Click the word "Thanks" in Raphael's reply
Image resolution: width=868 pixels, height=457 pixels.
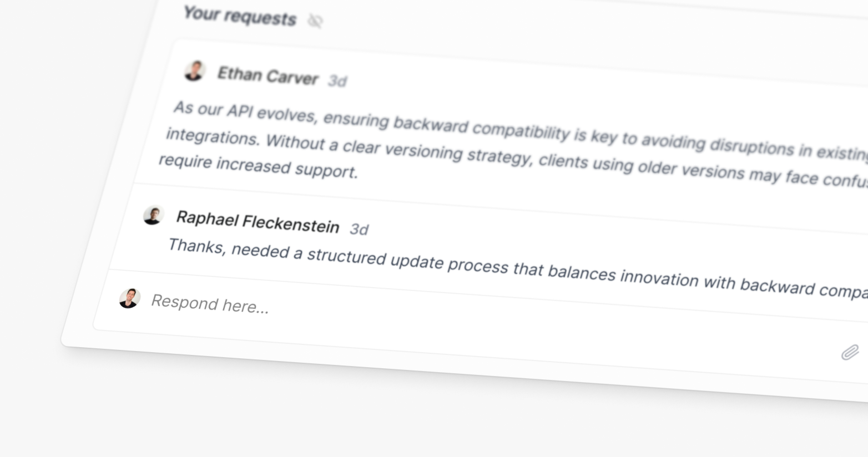pos(196,246)
